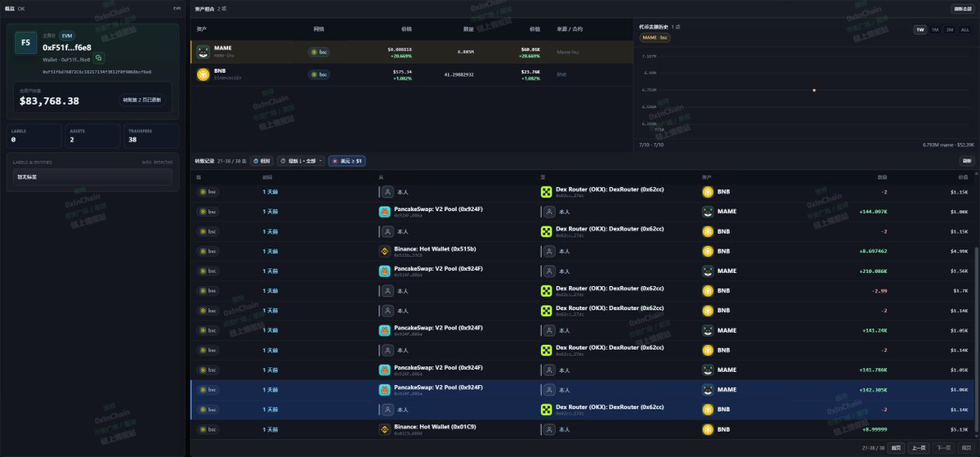Click the 0xF51f...f6e8 wallet title
The height and width of the screenshot is (457, 980).
67,47
